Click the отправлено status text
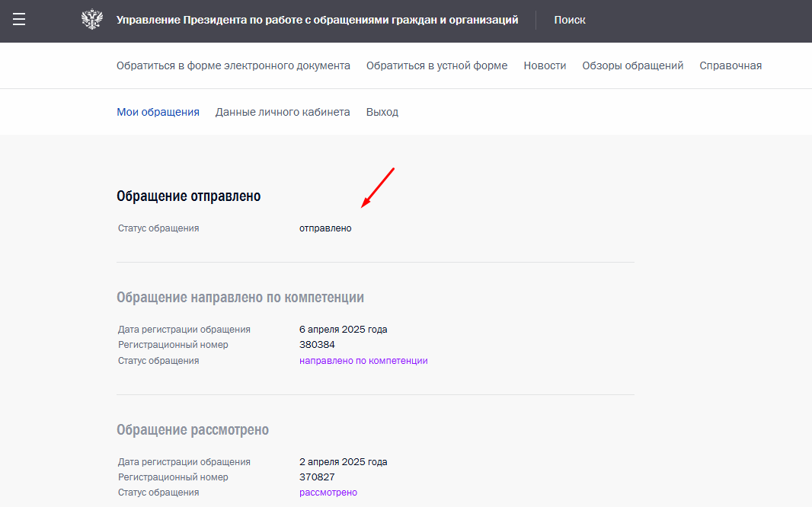Image resolution: width=812 pixels, height=507 pixels. point(325,228)
